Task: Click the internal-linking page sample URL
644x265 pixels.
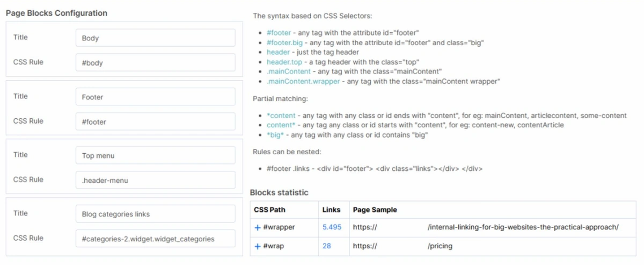Action: click(523, 227)
